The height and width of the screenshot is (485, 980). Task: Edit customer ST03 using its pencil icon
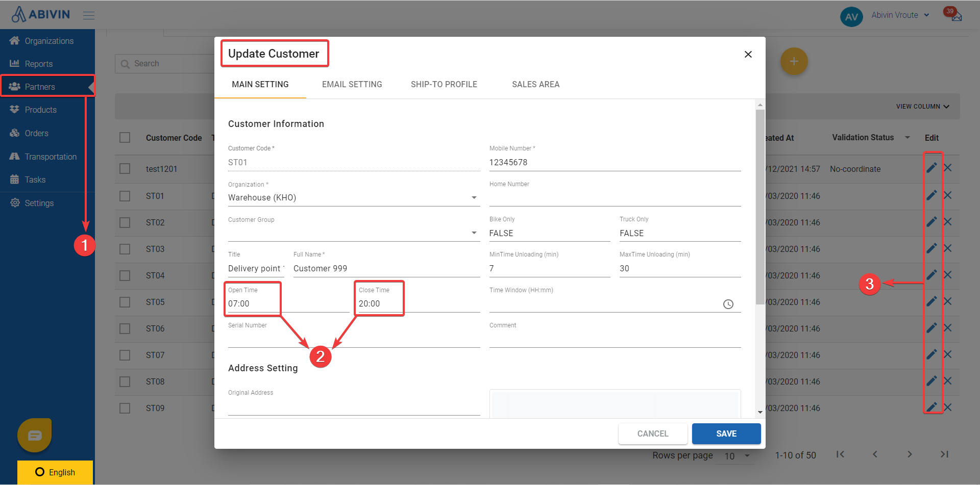pos(932,248)
